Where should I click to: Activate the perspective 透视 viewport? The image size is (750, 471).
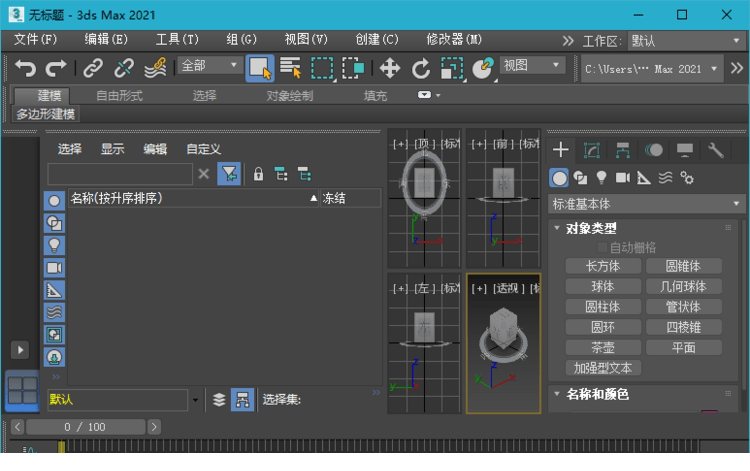tap(504, 343)
